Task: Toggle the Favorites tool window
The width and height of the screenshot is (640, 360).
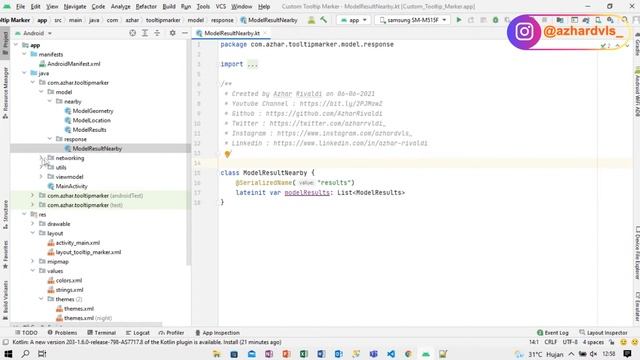Action: click(5, 254)
